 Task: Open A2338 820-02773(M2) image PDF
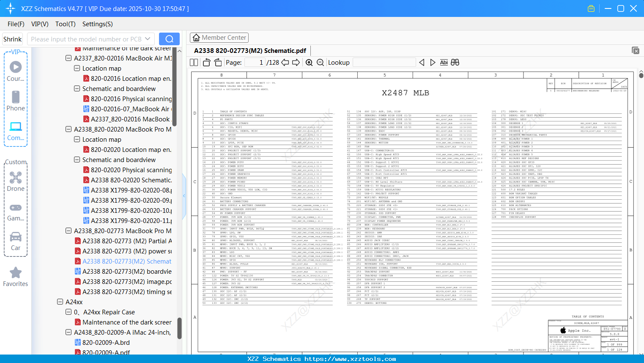[123, 281]
